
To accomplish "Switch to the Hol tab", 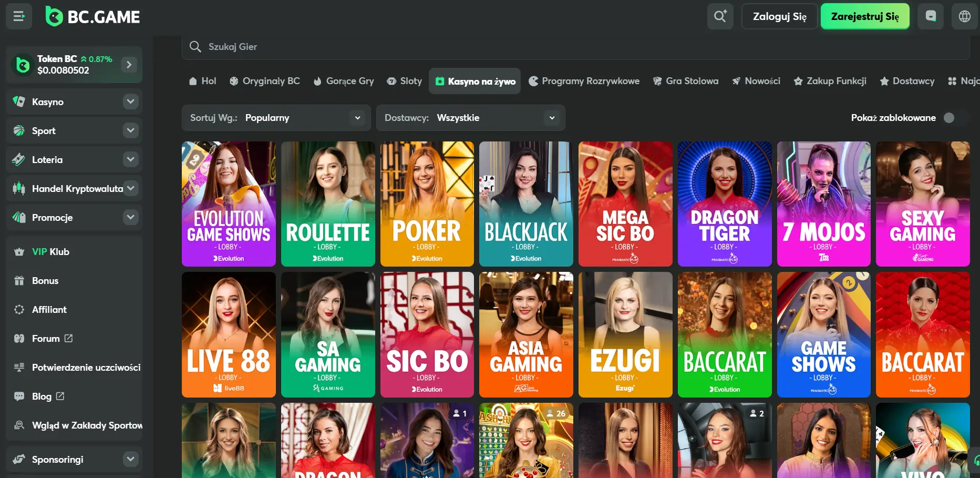I will 202,81.
